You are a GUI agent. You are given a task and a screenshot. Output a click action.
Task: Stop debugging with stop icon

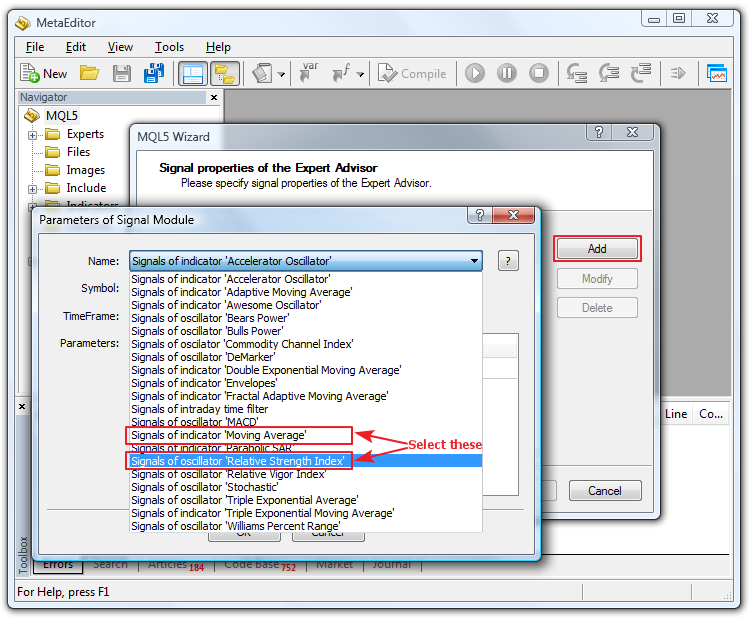tap(539, 74)
